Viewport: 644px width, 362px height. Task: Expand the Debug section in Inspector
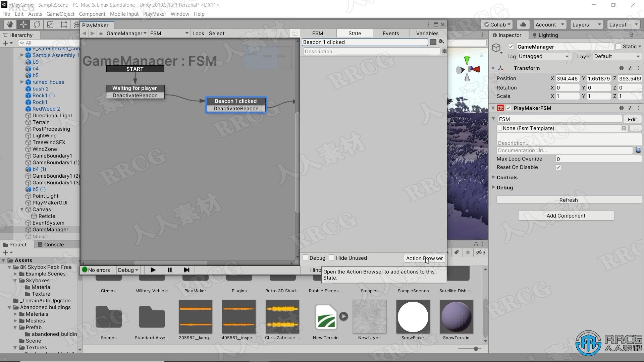click(x=493, y=187)
